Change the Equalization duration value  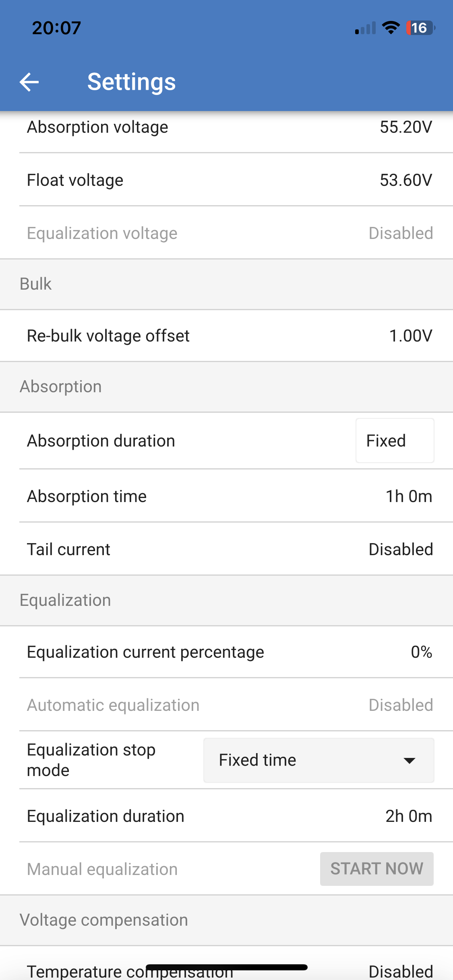[x=408, y=816]
